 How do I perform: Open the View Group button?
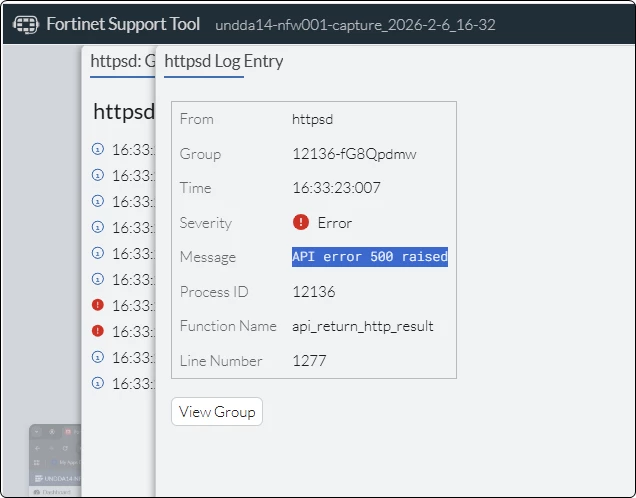click(x=217, y=412)
